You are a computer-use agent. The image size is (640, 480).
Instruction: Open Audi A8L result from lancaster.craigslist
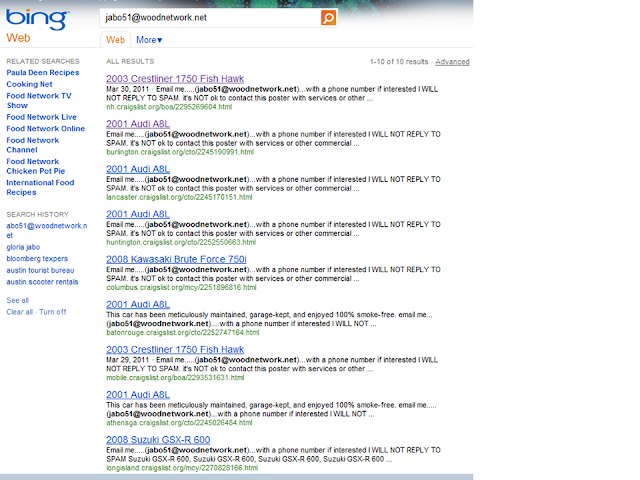tap(138, 169)
